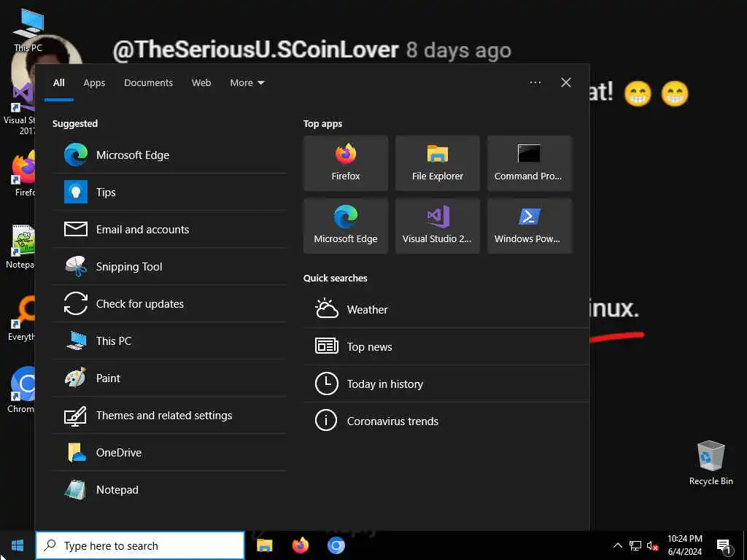Open Visual Studio tile in Top apps
The image size is (747, 560).
438,226
